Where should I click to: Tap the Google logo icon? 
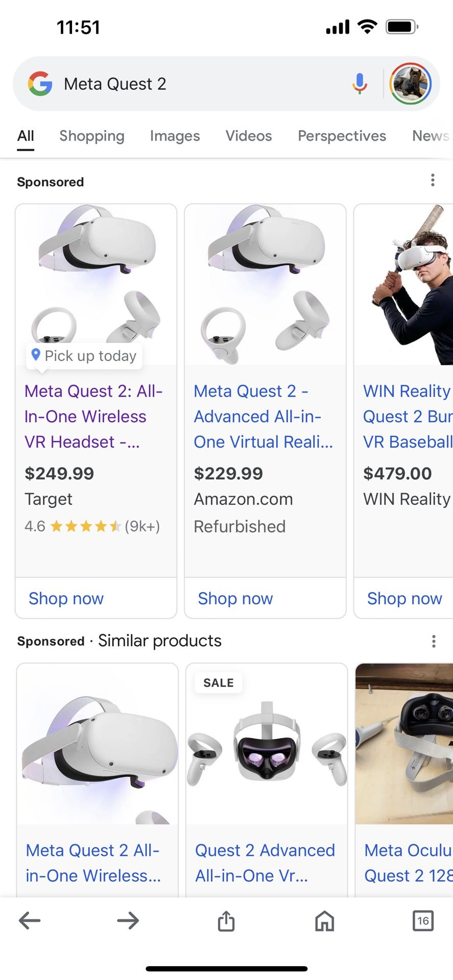pos(40,84)
